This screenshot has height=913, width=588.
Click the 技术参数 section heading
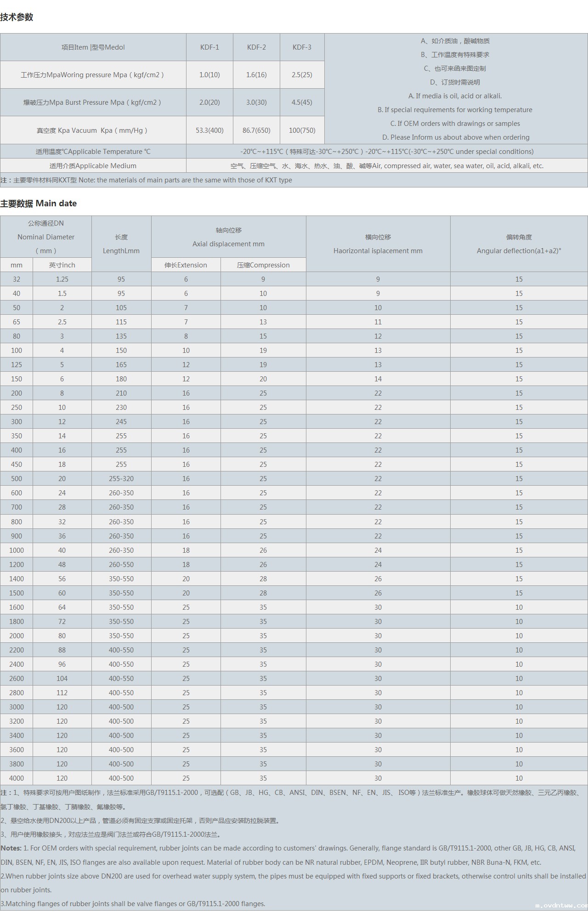click(17, 17)
